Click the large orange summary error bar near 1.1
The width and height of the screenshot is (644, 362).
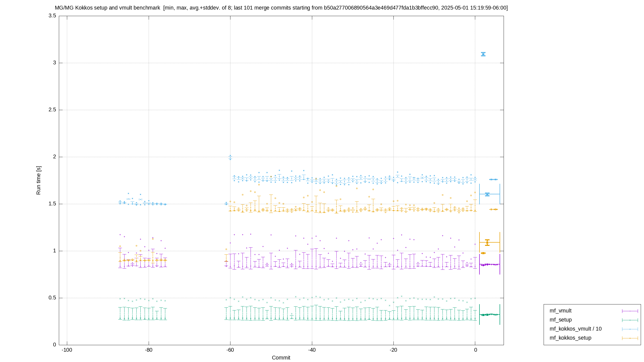[x=490, y=242]
